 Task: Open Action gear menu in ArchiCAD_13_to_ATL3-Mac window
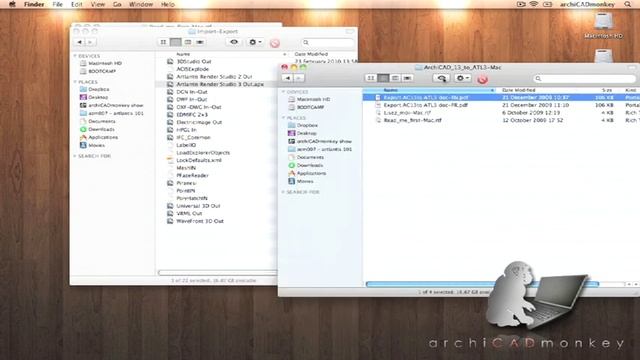[462, 78]
